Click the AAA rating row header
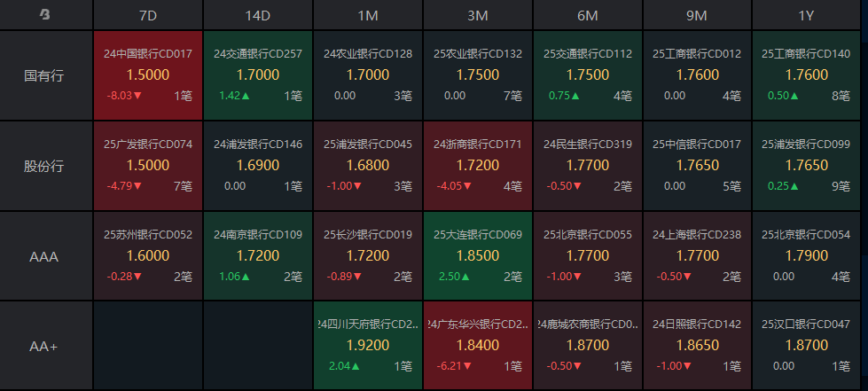868x391 pixels. [x=45, y=256]
